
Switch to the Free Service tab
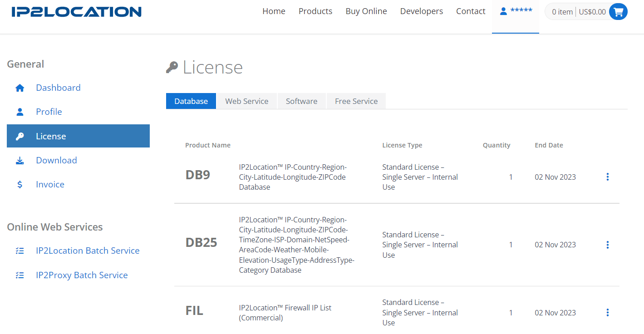[356, 101]
